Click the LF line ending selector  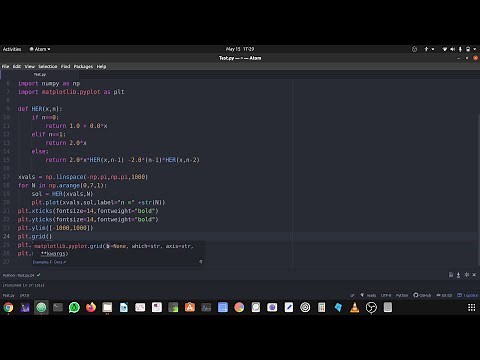click(352, 295)
